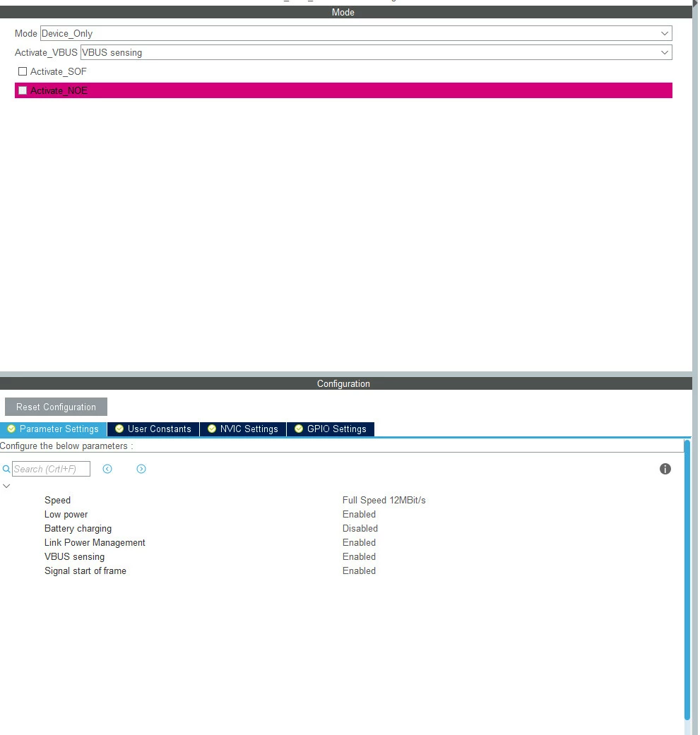The width and height of the screenshot is (700, 735).
Task: Open the User Constants tab
Action: click(x=153, y=429)
